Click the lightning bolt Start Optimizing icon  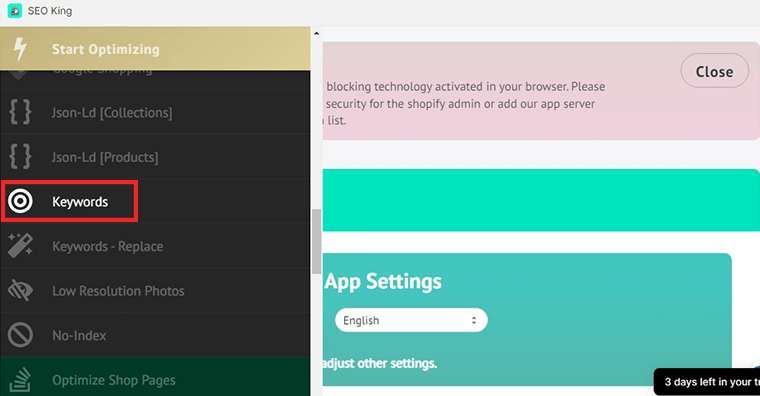click(20, 49)
